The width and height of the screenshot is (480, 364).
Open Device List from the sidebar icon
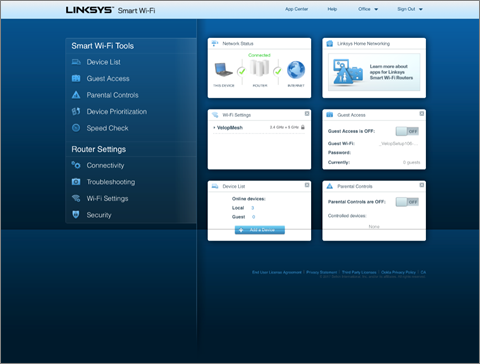point(76,62)
